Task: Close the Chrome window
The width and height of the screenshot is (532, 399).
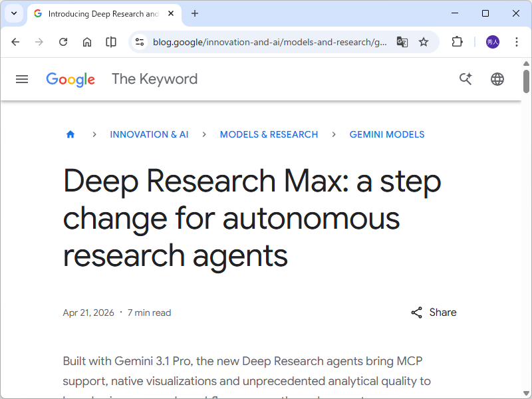Action: (x=516, y=13)
